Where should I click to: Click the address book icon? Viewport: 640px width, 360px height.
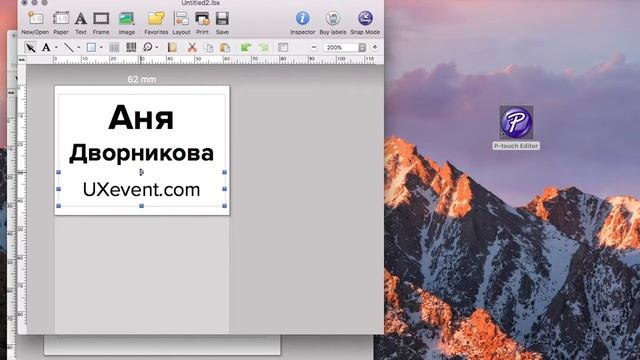172,47
